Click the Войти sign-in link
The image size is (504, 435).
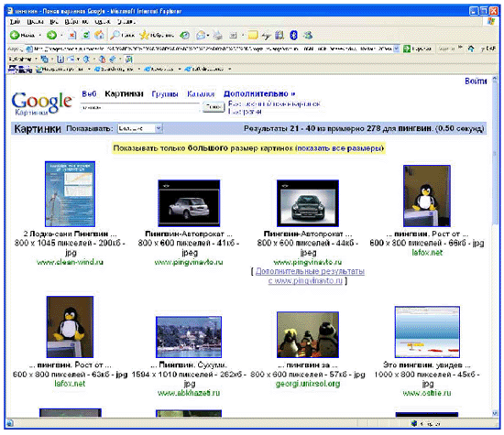pyautogui.click(x=476, y=81)
